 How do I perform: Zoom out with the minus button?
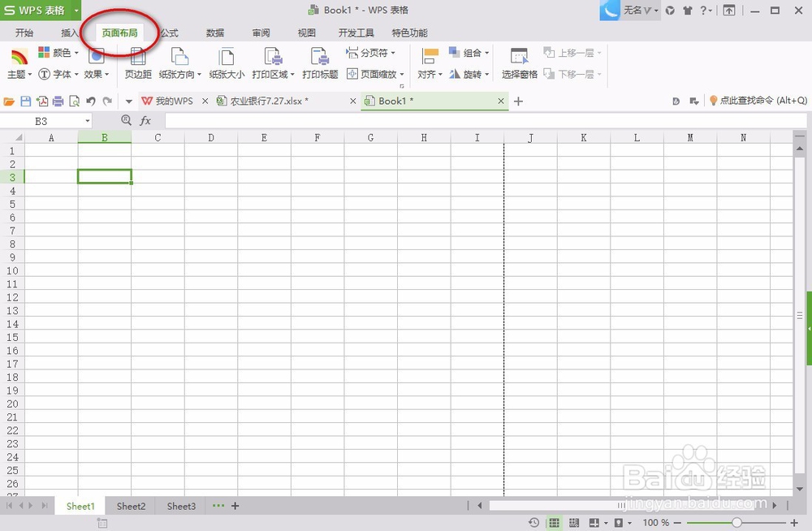click(x=677, y=523)
